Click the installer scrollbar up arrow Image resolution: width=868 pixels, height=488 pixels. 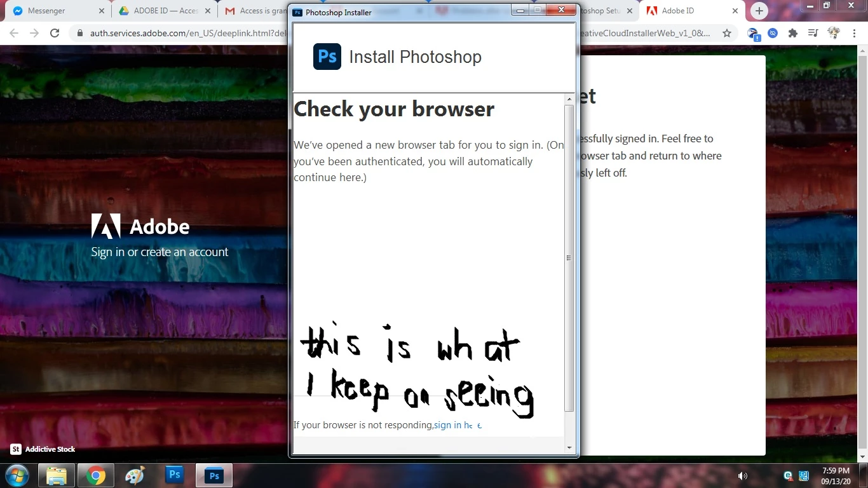569,100
